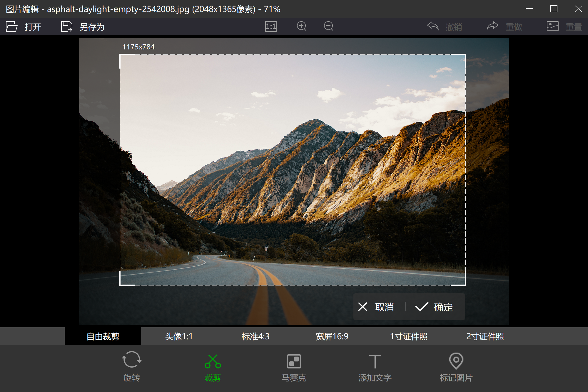Pick the widescreen 16:9 crop preset

pyautogui.click(x=332, y=336)
